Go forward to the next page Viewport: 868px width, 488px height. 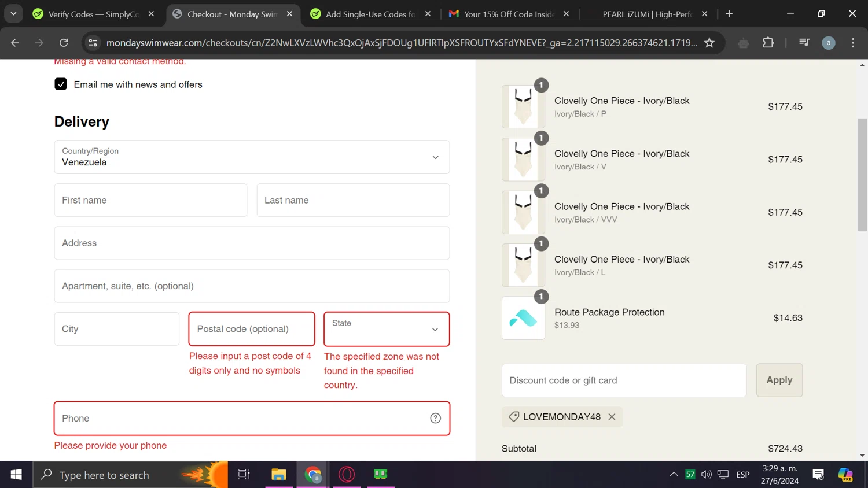tap(39, 43)
